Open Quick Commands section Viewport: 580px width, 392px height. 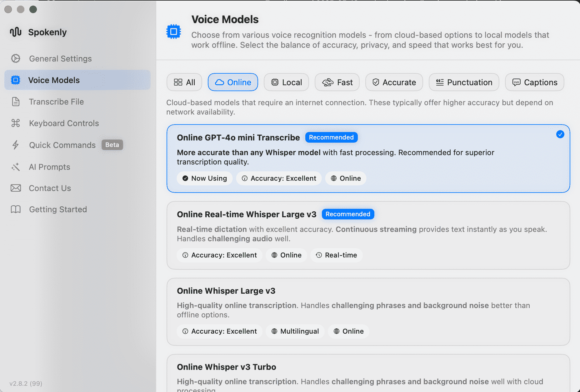coord(77,145)
